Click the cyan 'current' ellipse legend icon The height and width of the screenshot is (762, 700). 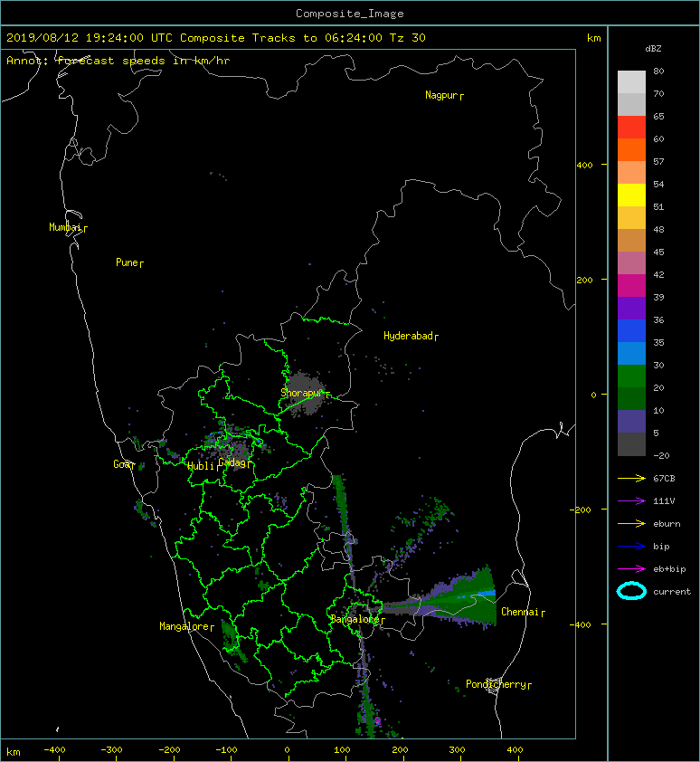pyautogui.click(x=631, y=591)
